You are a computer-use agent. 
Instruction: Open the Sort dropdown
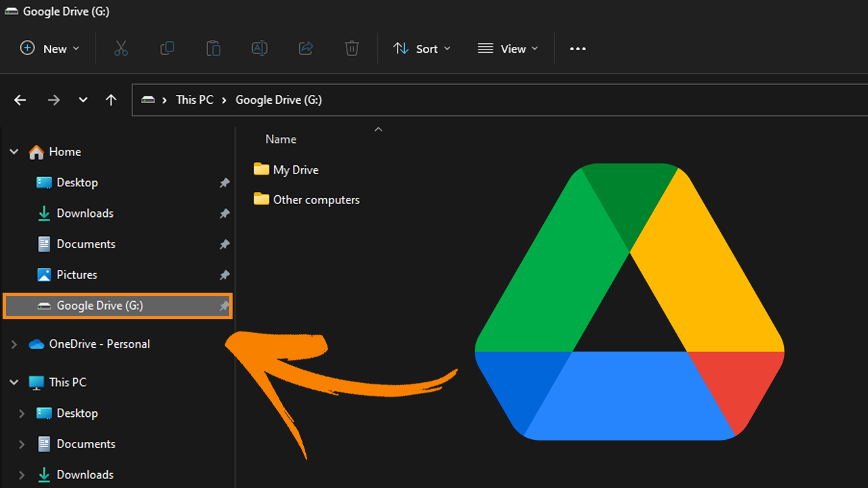pyautogui.click(x=421, y=48)
